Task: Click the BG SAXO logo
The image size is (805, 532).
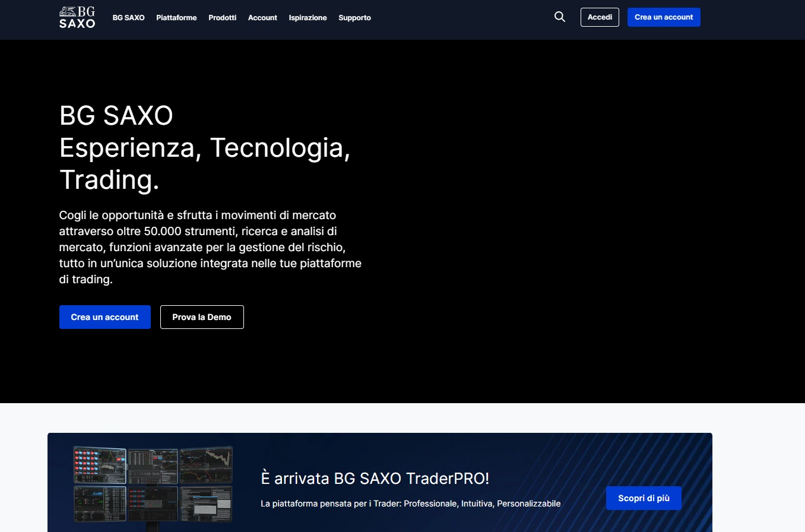Action: (x=77, y=17)
